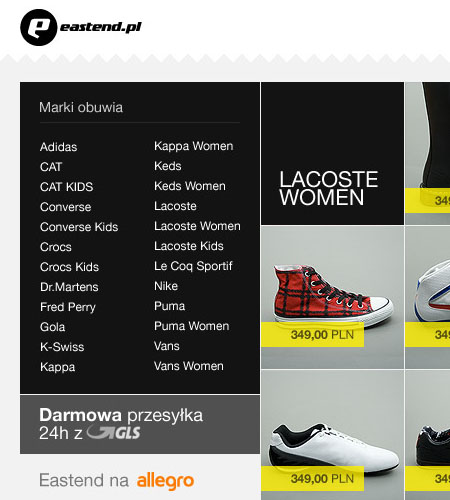Choose Vans Women from brands
Viewport: 450px width, 500px height.
tap(189, 366)
